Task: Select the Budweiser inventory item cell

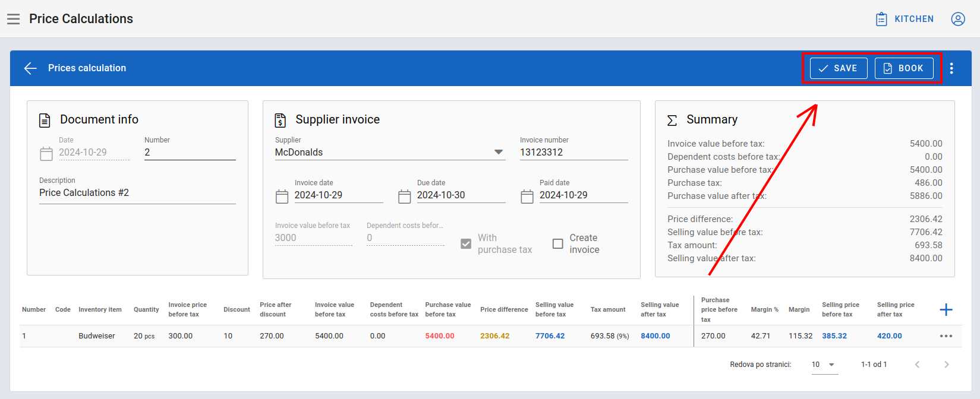Action: [97, 336]
